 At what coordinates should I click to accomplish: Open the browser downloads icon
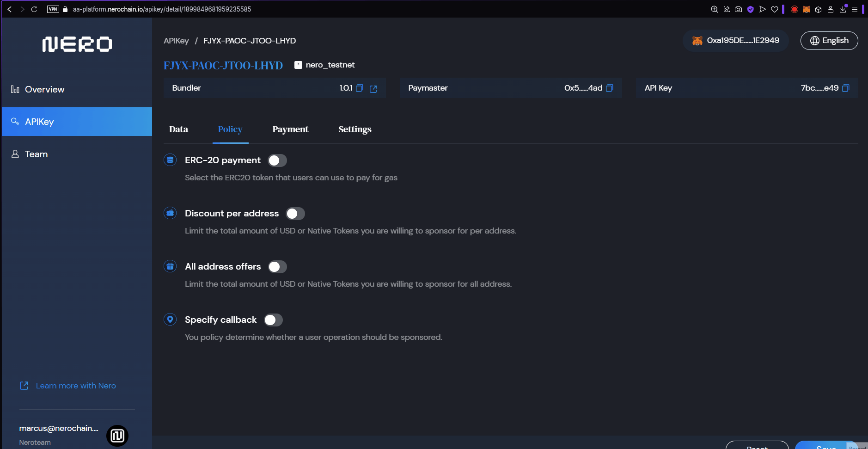(843, 9)
